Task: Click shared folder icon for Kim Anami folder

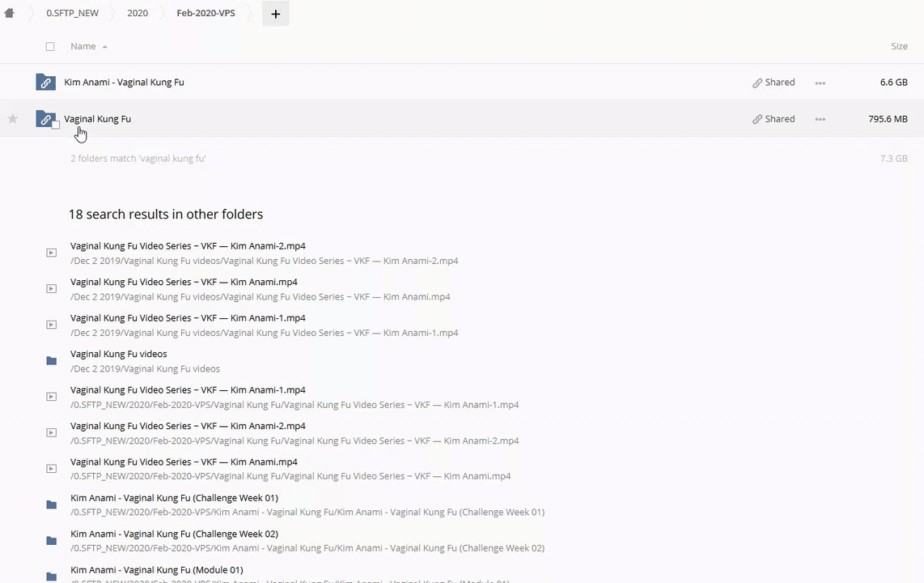Action: [45, 83]
